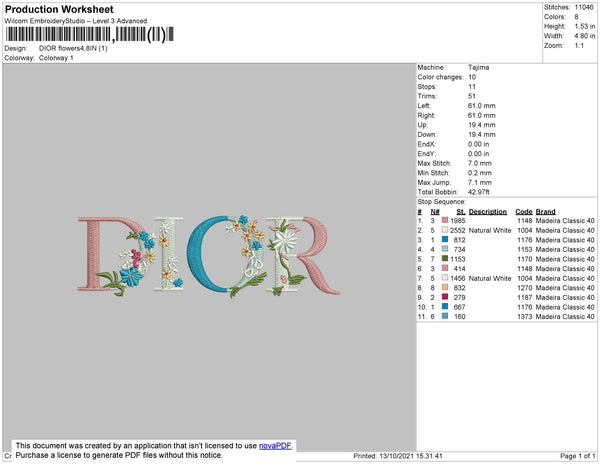Viewport: 600px width, 464px height.
Task: Click thread code '1153' in stop 4
Action: [525, 249]
